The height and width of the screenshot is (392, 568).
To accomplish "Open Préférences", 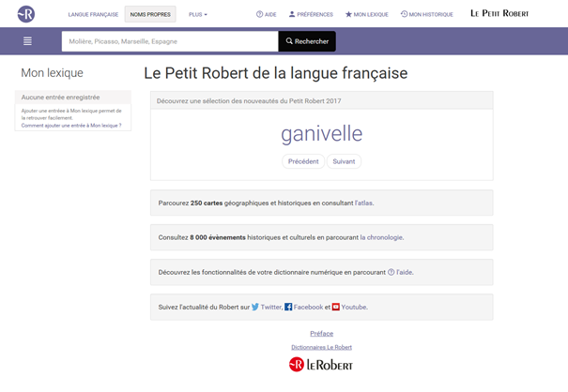I will point(311,14).
